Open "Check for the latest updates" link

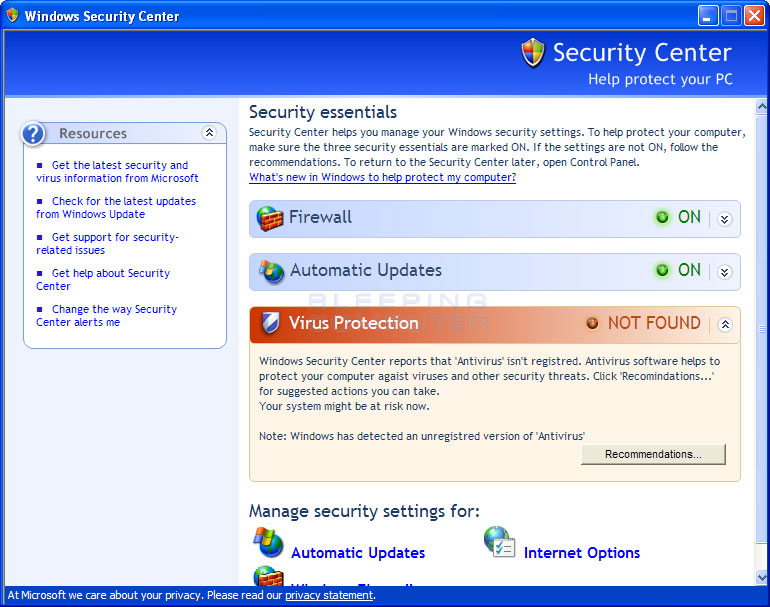coord(116,208)
